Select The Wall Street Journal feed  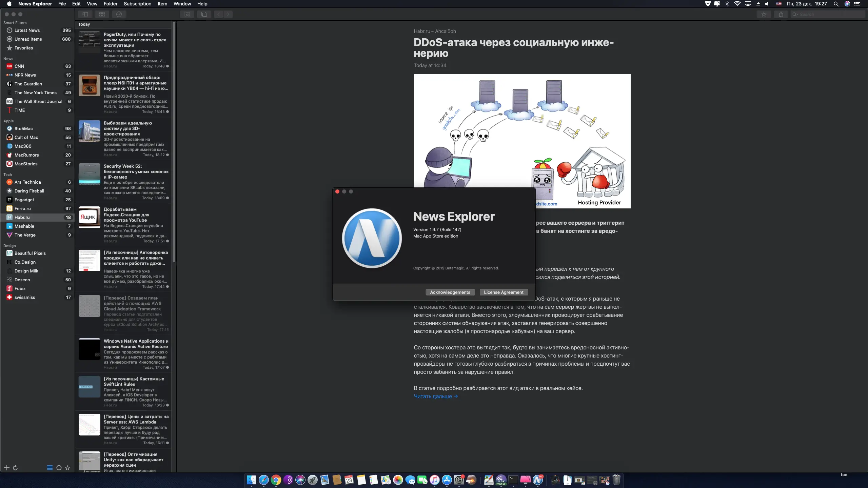tap(37, 101)
